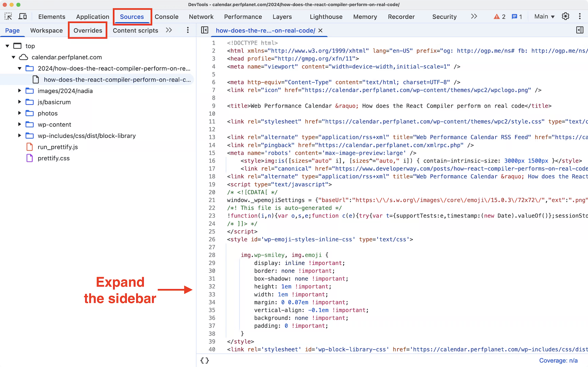Click the warnings count triangle icon

point(497,17)
